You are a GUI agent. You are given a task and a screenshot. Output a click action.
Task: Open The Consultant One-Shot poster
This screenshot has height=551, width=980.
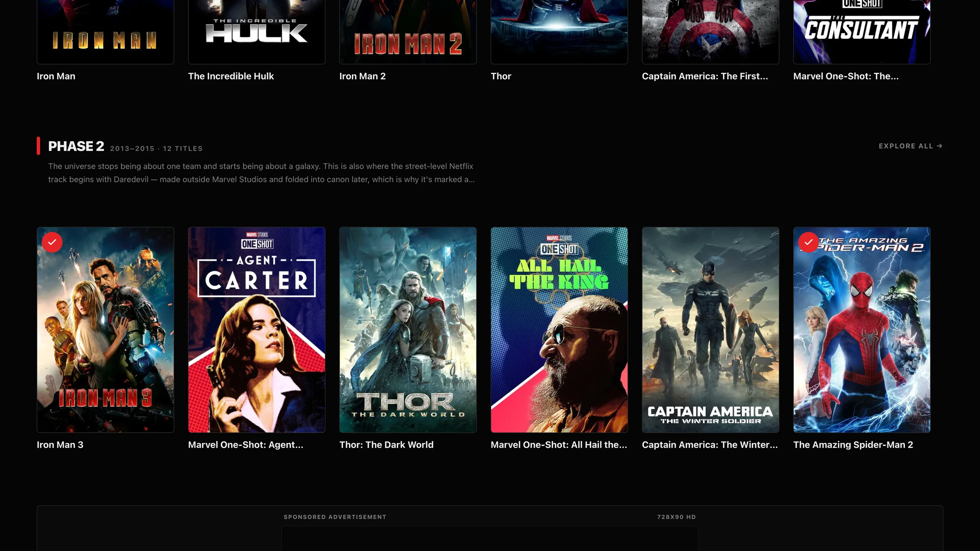(x=862, y=32)
